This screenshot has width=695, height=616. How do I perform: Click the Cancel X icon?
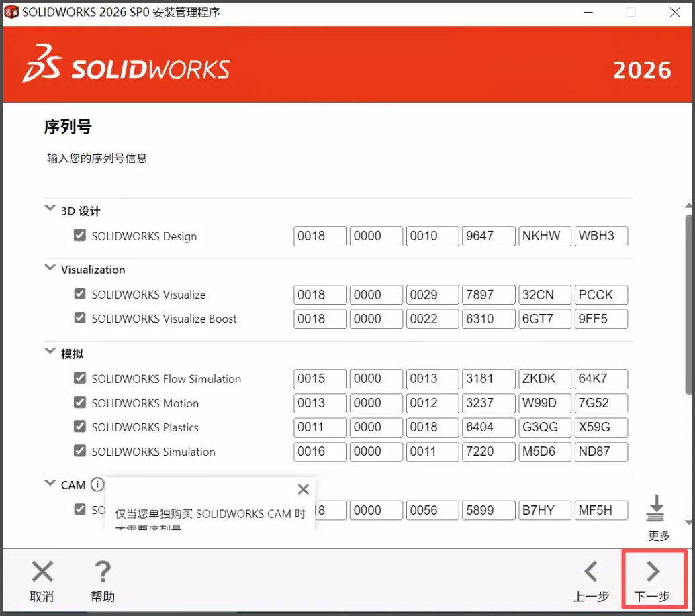point(42,571)
